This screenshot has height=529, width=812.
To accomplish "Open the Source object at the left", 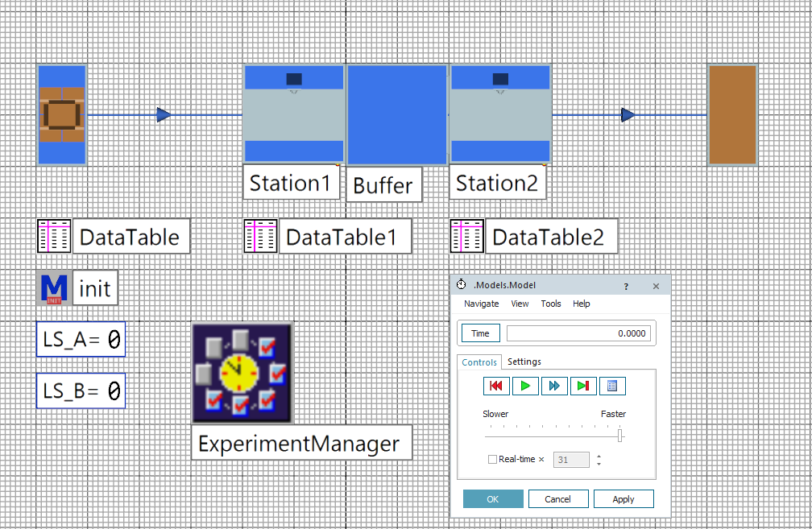I will [61, 114].
